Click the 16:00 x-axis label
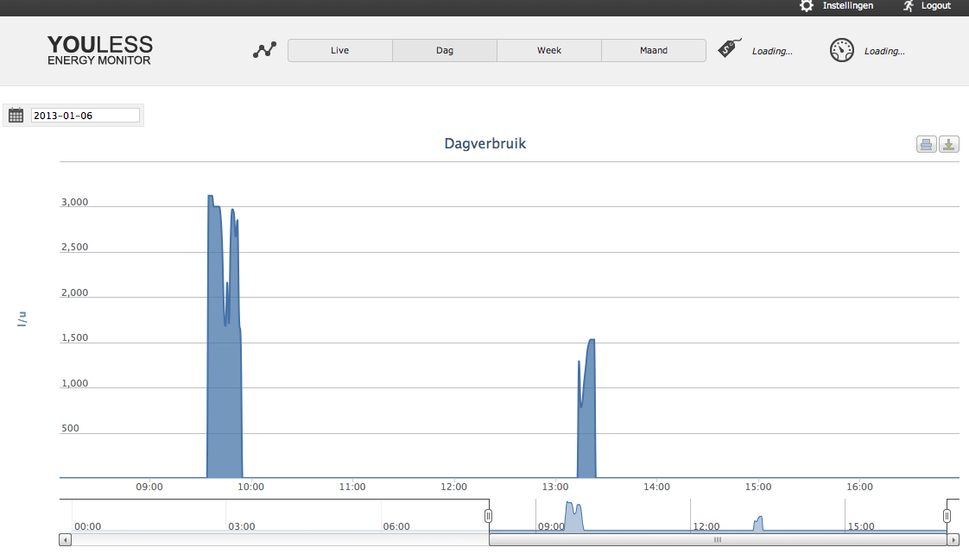The image size is (969, 560). click(x=859, y=487)
